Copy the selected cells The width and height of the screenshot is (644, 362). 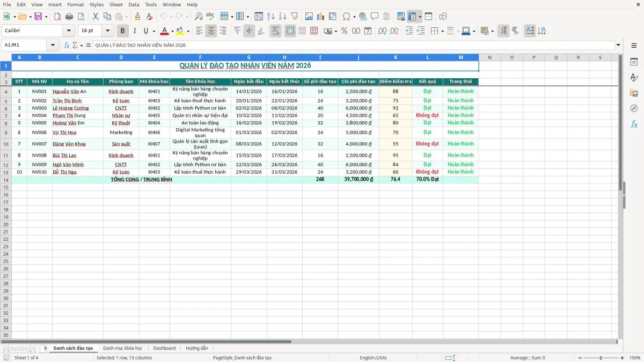click(x=107, y=17)
